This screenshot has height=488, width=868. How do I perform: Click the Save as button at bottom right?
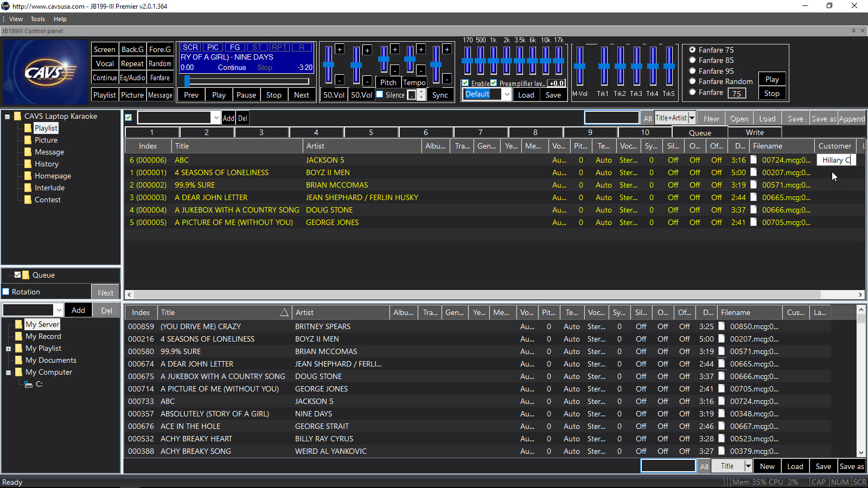point(852,466)
